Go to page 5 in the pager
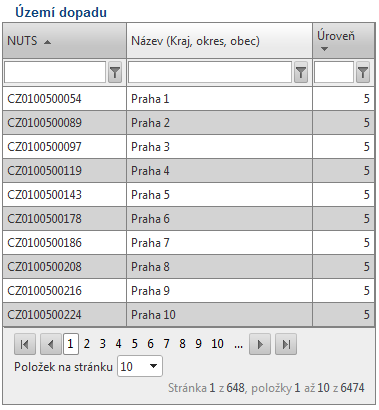 [x=134, y=344]
